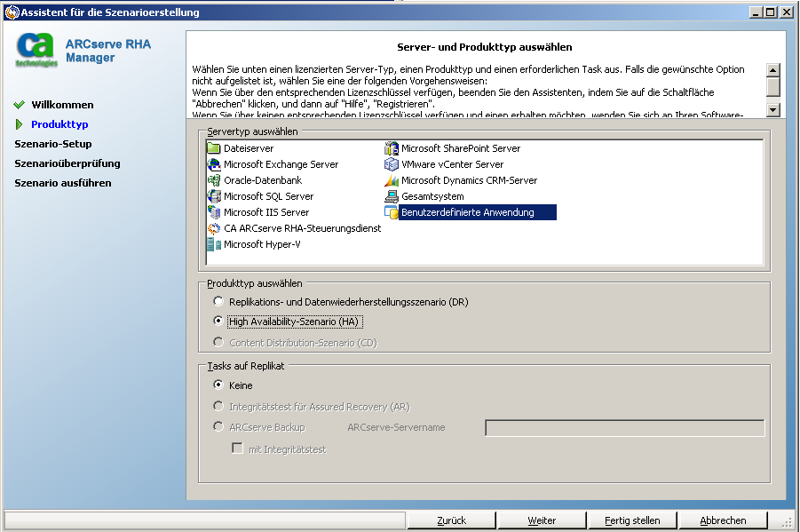Click the Dateiserver folder icon
The image size is (800, 532).
click(x=214, y=148)
